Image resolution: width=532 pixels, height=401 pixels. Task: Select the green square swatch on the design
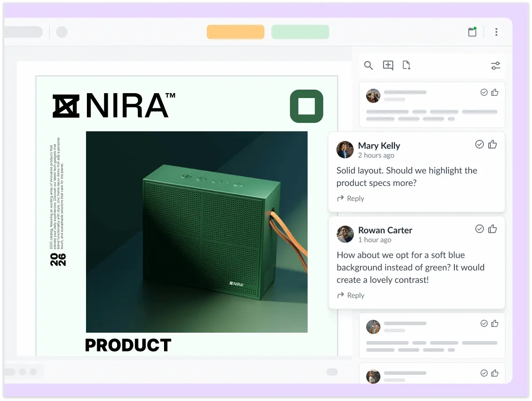click(306, 106)
